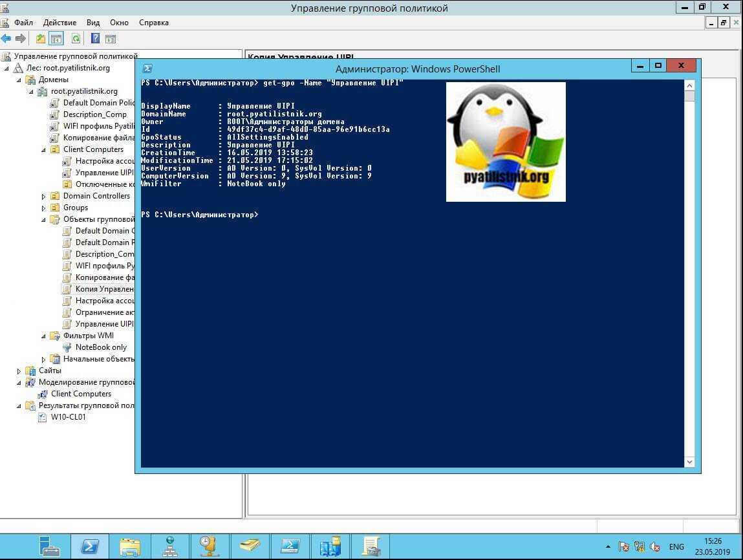Open the Справка menu
The image size is (743, 560).
(154, 23)
